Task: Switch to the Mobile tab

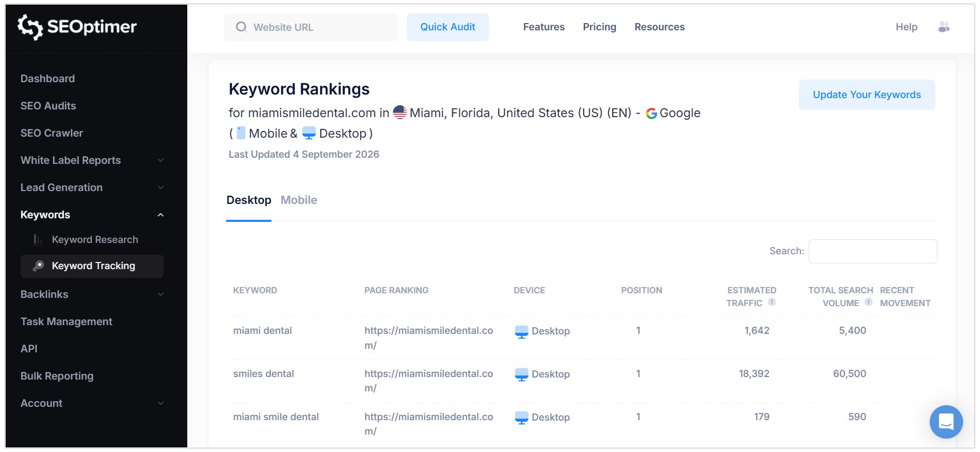Action: [299, 200]
